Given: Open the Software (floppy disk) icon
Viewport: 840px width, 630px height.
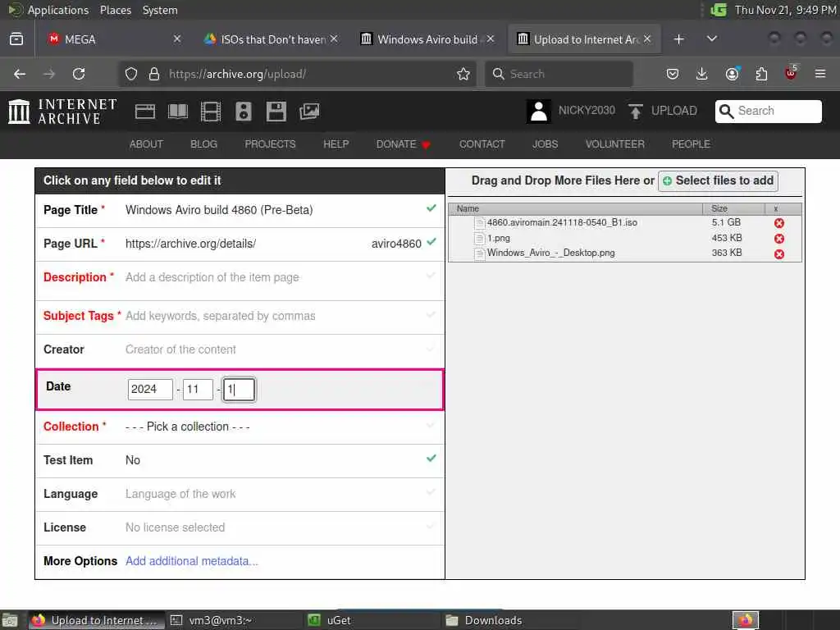Looking at the screenshot, I should click(276, 112).
